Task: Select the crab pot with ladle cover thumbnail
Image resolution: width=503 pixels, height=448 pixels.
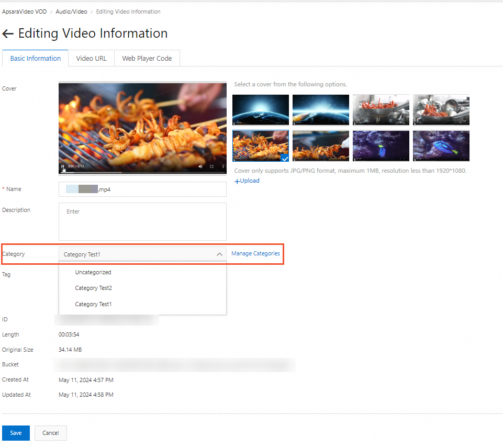Action: point(441,110)
